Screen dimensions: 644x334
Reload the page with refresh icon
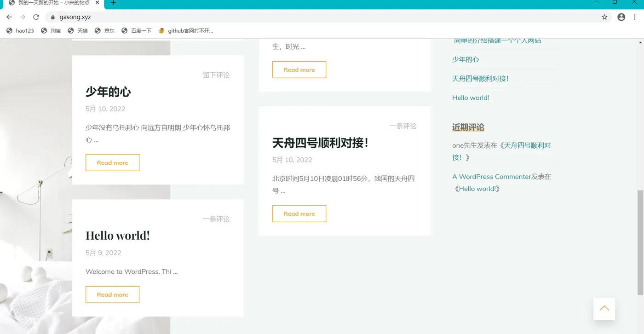36,17
